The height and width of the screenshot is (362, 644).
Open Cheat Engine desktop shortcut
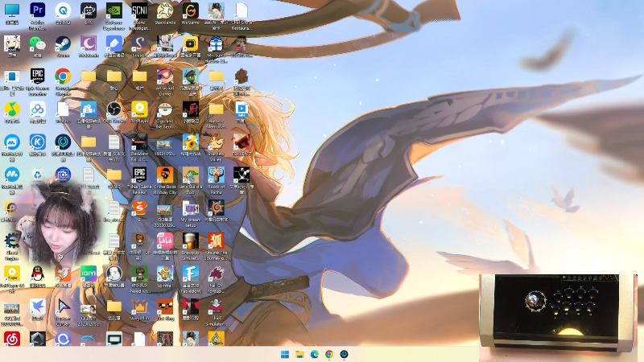pyautogui.click(x=12, y=241)
